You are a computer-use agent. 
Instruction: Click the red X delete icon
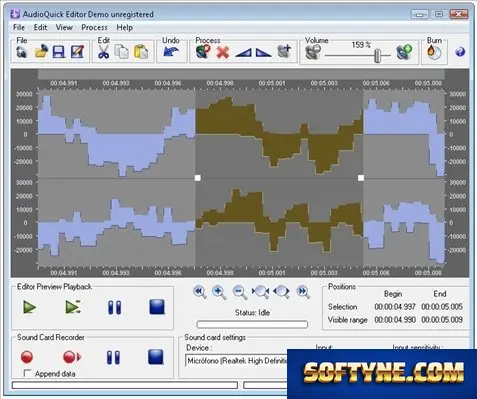tap(223, 52)
